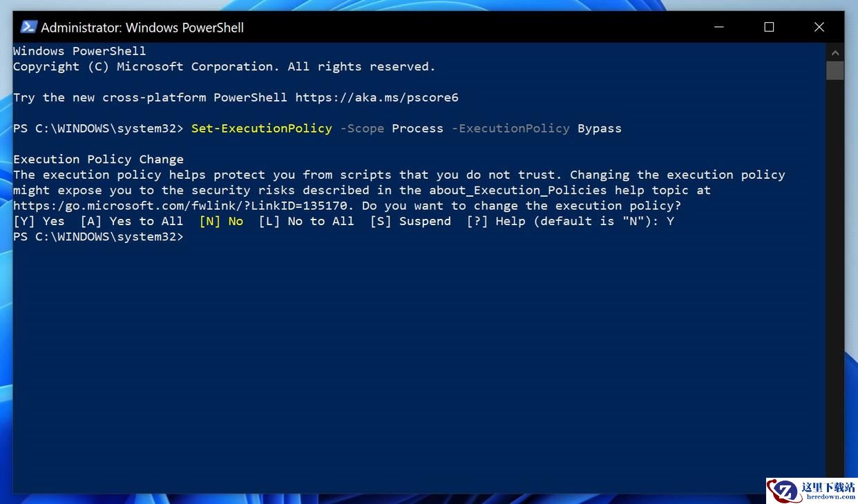Viewport: 858px width, 504px height.
Task: Focus the last PS C:\WINDOWS\system32> prompt line
Action: (98, 237)
